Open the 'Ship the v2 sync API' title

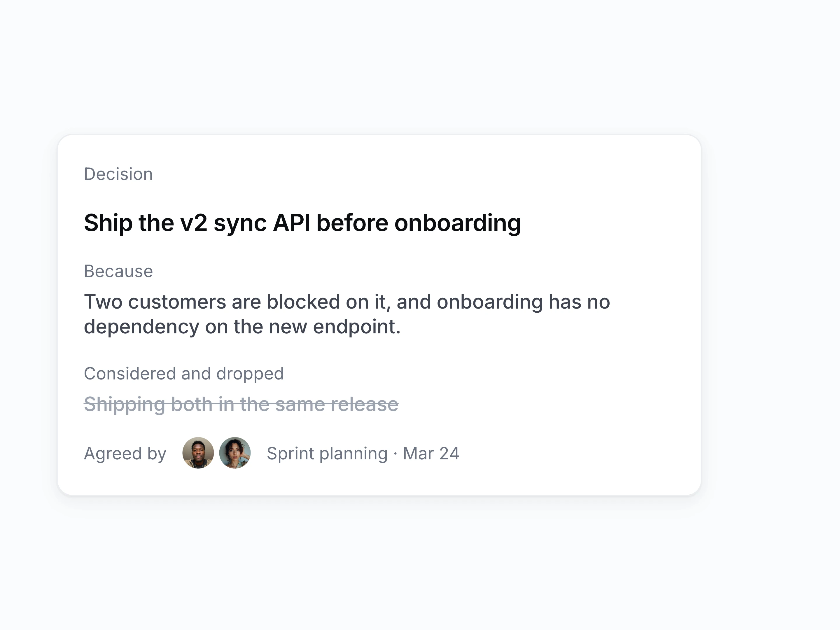(302, 223)
